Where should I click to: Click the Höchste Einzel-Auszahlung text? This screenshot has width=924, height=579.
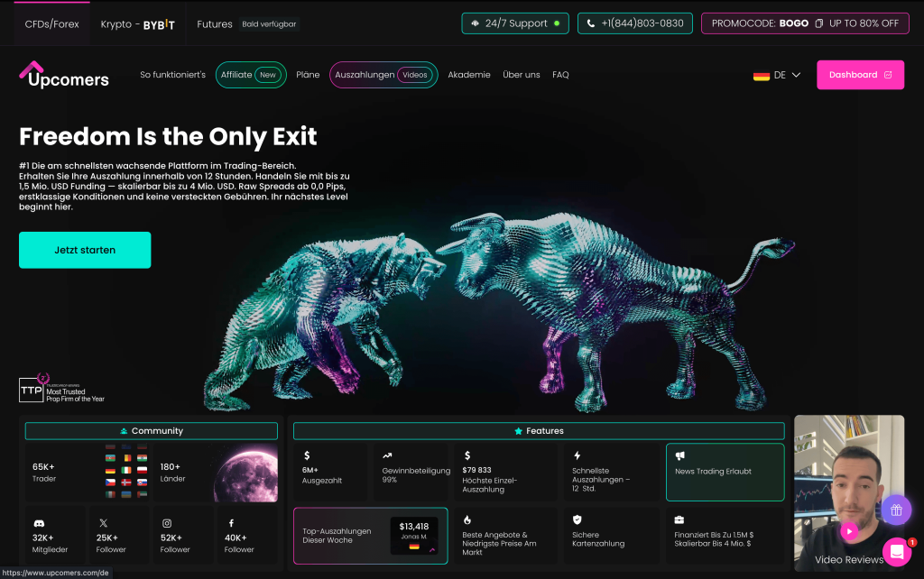[x=490, y=485]
